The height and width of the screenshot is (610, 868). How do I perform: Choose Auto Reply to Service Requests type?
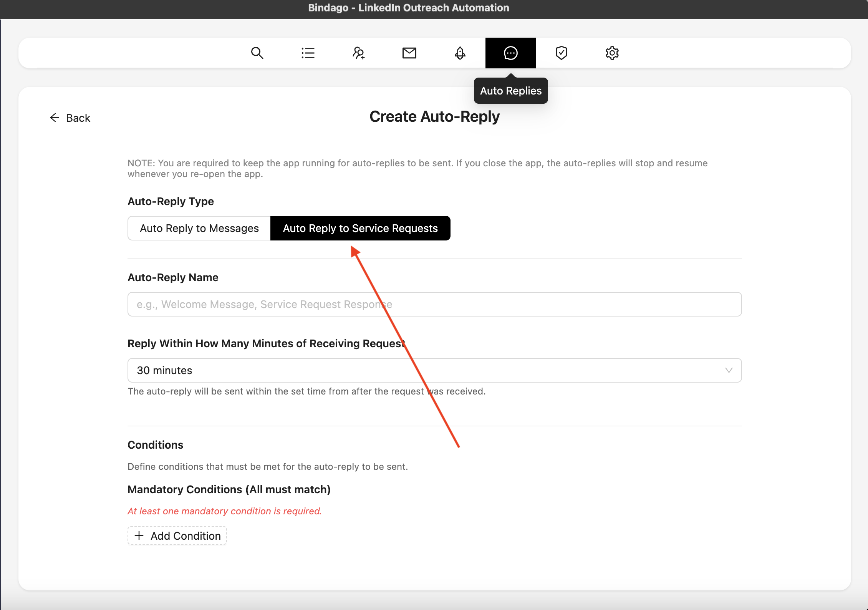click(360, 228)
